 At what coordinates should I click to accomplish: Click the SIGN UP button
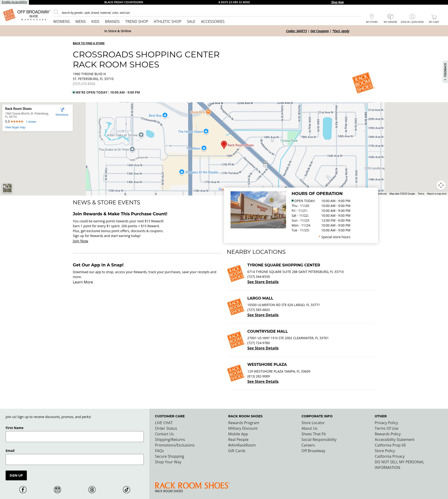coord(16,475)
